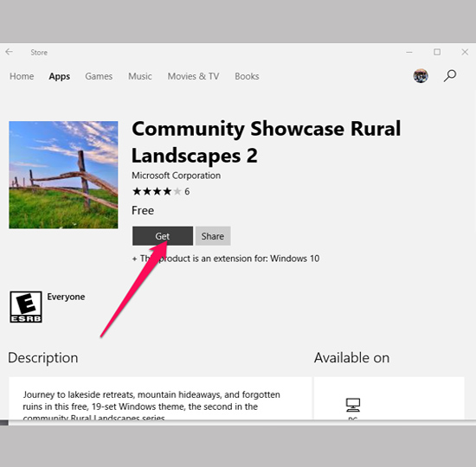This screenshot has width=476, height=467.
Task: Click the four-star rating row
Action: point(161,191)
